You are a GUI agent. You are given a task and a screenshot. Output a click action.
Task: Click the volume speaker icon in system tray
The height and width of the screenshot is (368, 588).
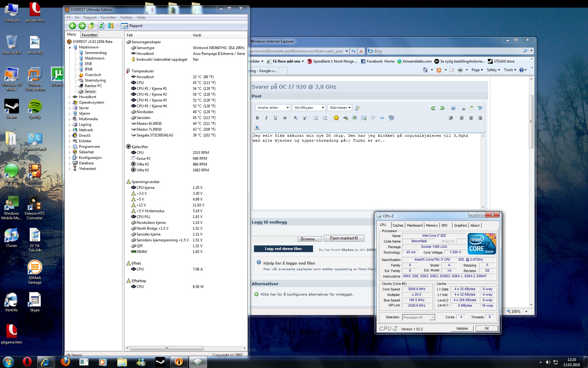point(548,362)
